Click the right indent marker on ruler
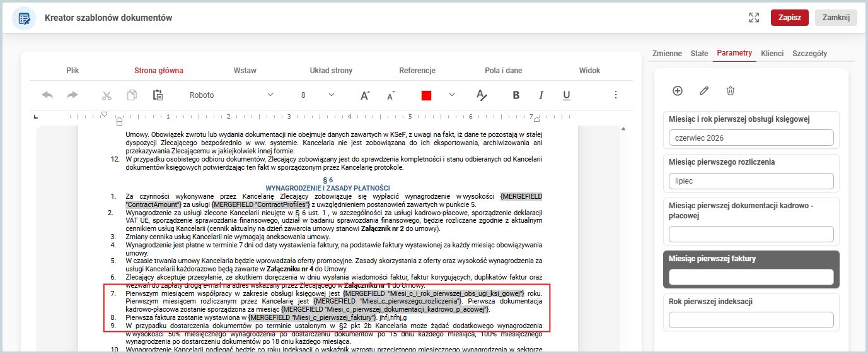Viewport: 868px width, 354px height. tap(536, 120)
